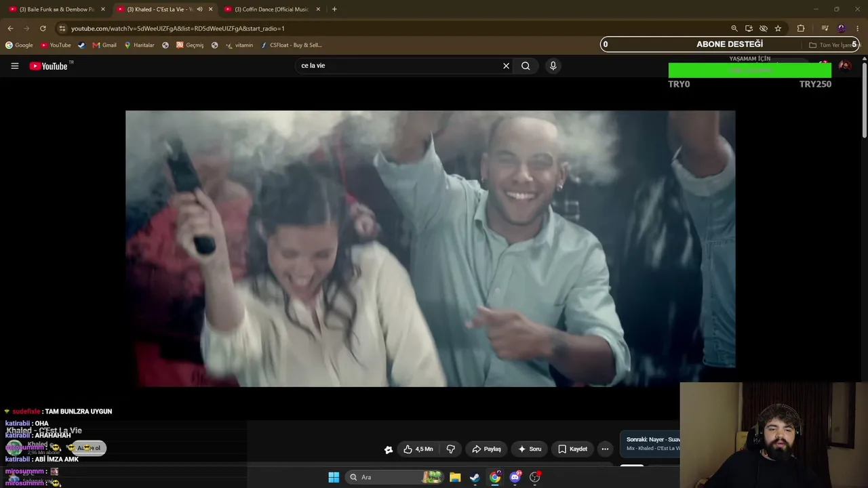Switch to the Khaled - C'Est La Vie tab
868x488 pixels.
(x=159, y=9)
